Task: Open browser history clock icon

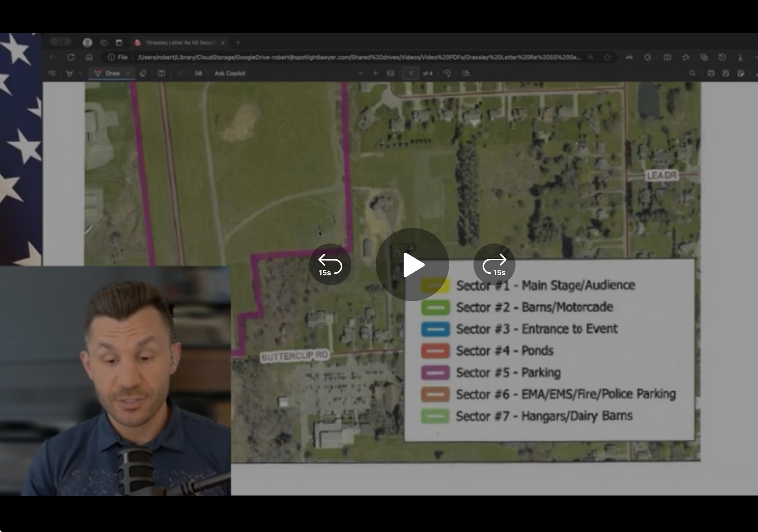Action: point(722,57)
